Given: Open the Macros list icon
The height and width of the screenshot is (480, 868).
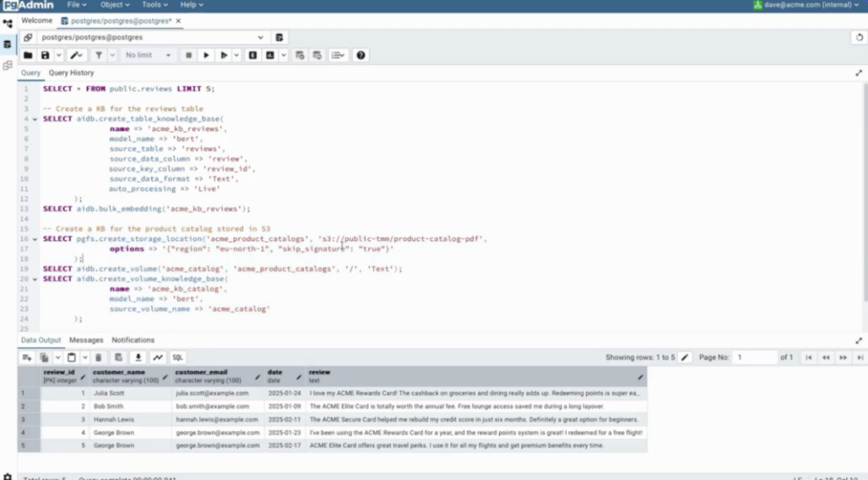Looking at the screenshot, I should [338, 55].
